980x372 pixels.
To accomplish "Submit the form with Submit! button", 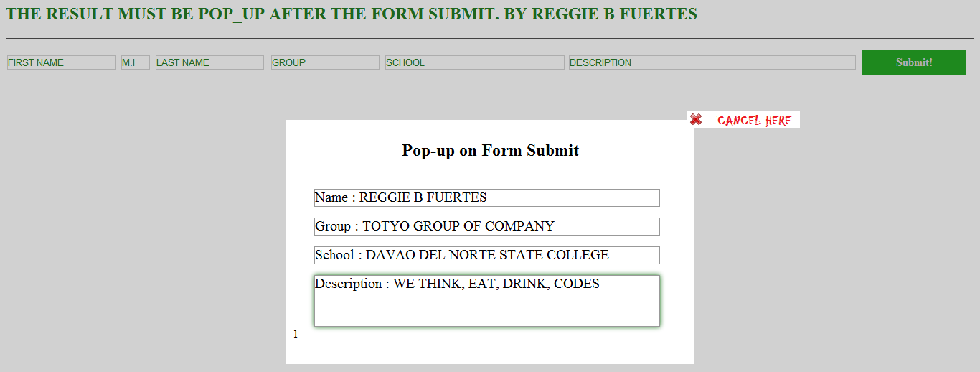I will point(914,62).
